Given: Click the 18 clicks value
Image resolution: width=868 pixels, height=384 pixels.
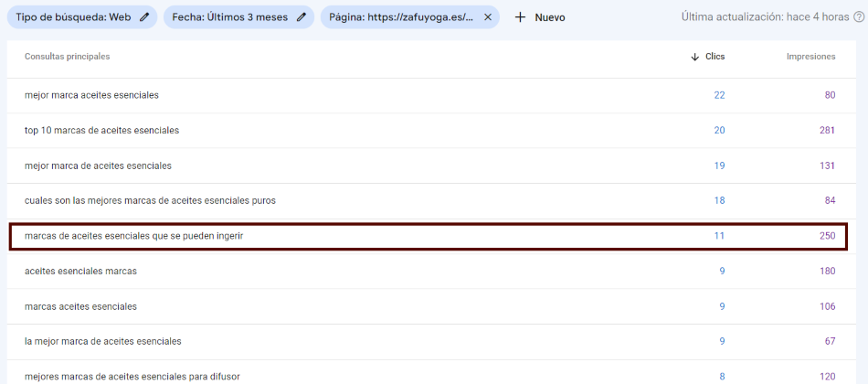Looking at the screenshot, I should pyautogui.click(x=719, y=200).
